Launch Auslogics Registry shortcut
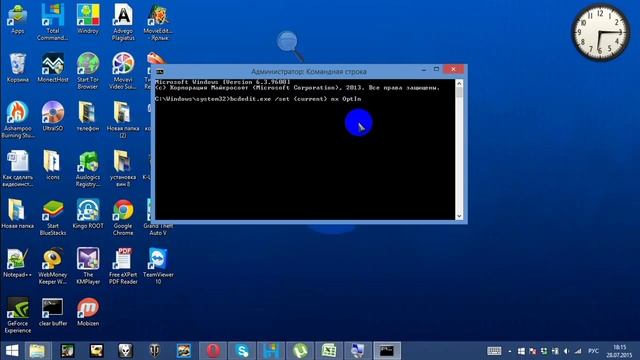The image size is (640, 360). [x=88, y=168]
